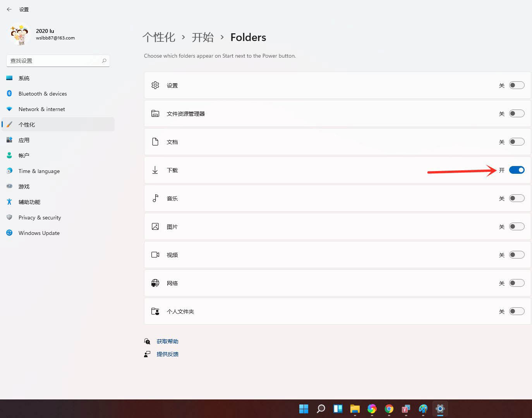
Task: Turn on the 文件资源管理器 toggle
Action: (517, 113)
